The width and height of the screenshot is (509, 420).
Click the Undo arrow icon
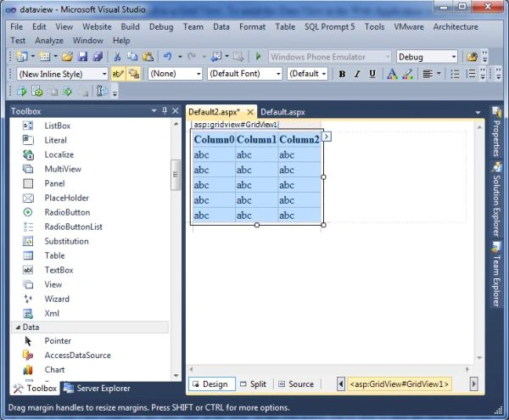coord(167,57)
